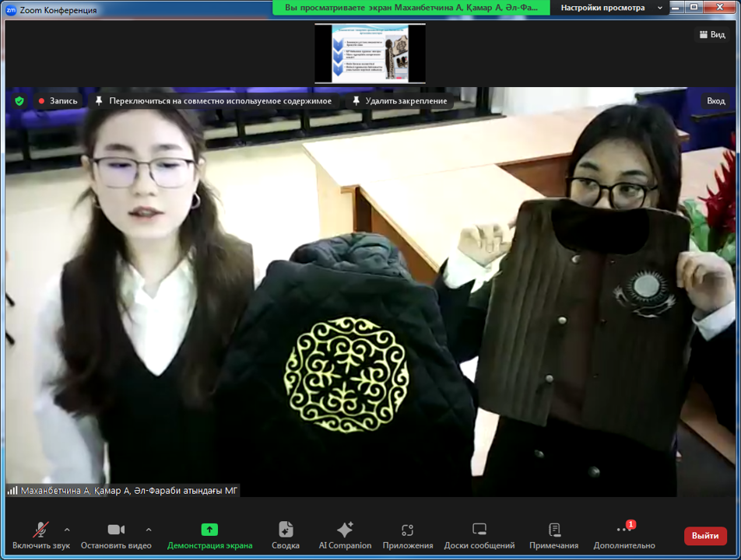Click the Вход button
741x560 pixels.
click(x=715, y=101)
